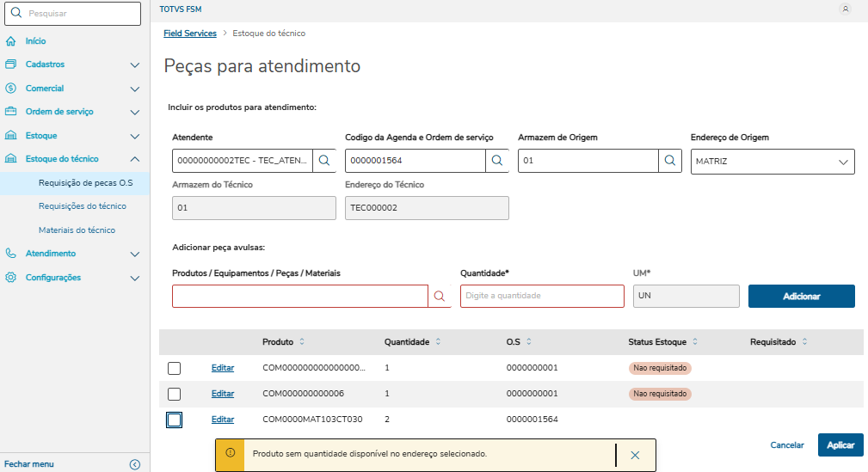Click the Início home icon
Viewport: 868px width, 472px height.
[x=10, y=40]
